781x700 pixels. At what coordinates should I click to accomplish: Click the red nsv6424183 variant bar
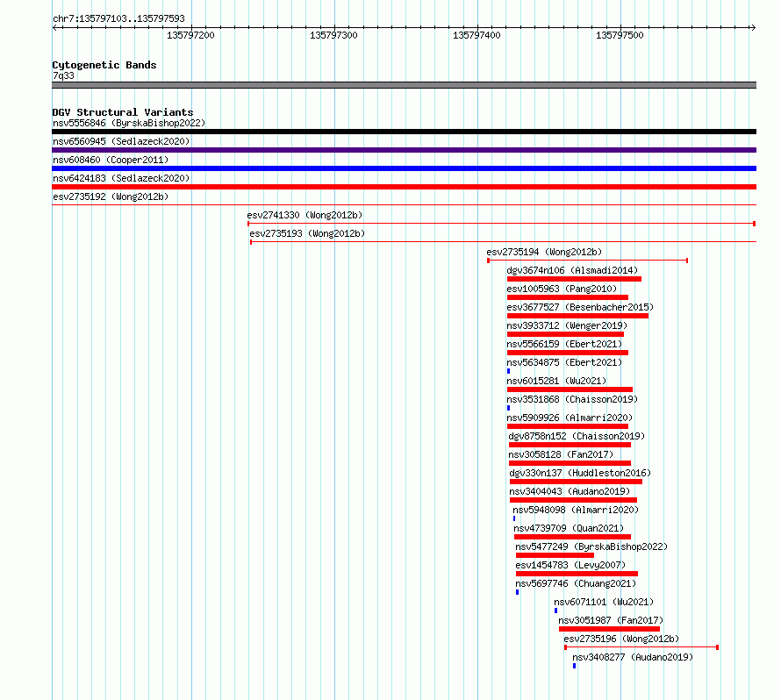pyautogui.click(x=404, y=187)
